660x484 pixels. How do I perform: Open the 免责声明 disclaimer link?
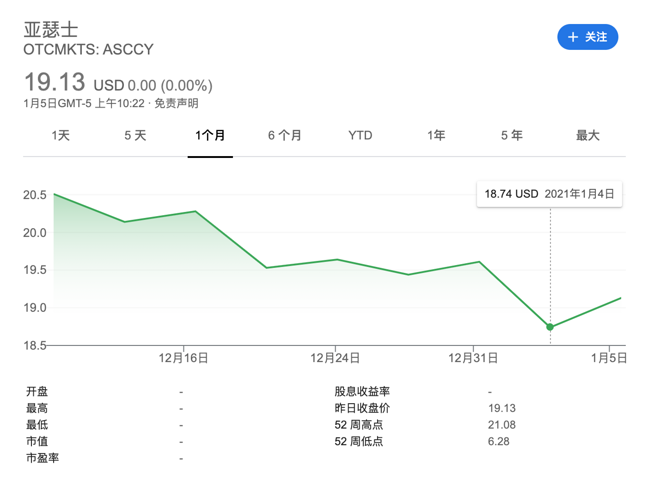(176, 103)
